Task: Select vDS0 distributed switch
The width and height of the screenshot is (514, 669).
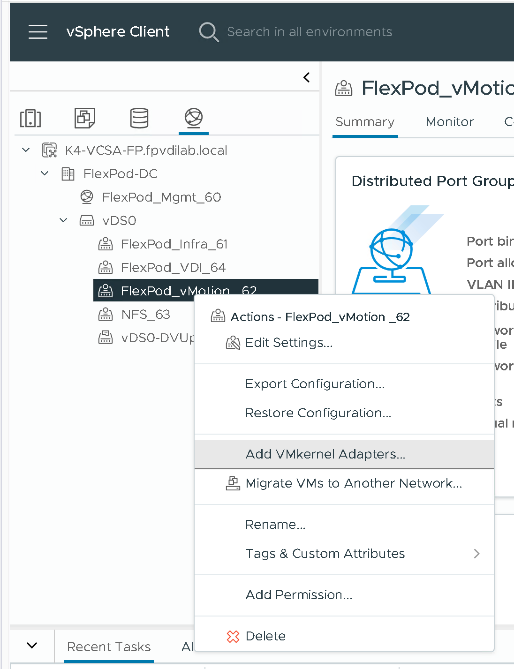Action: [119, 221]
